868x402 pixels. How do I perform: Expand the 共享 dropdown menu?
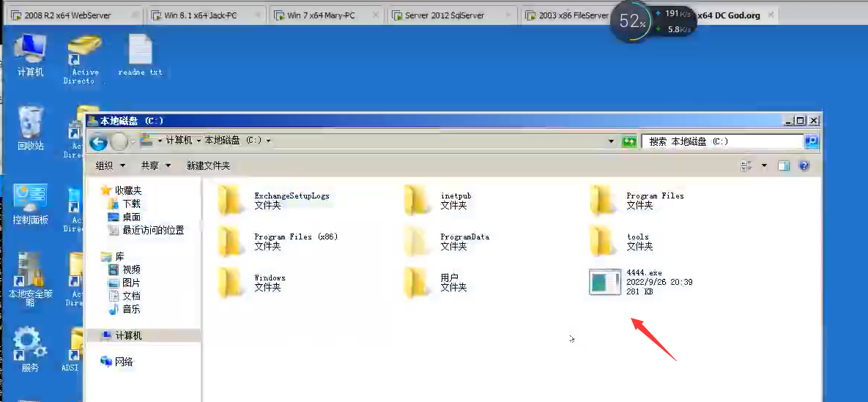156,166
